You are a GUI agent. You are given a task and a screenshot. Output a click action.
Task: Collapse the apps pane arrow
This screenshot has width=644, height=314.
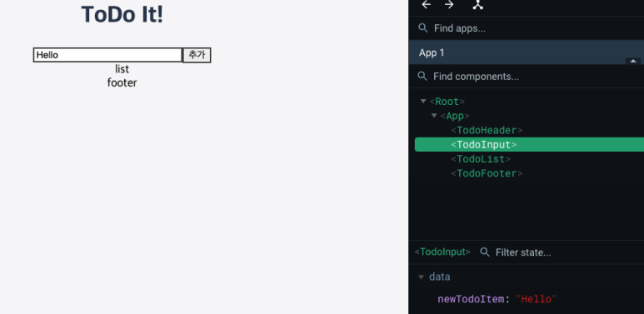633,61
